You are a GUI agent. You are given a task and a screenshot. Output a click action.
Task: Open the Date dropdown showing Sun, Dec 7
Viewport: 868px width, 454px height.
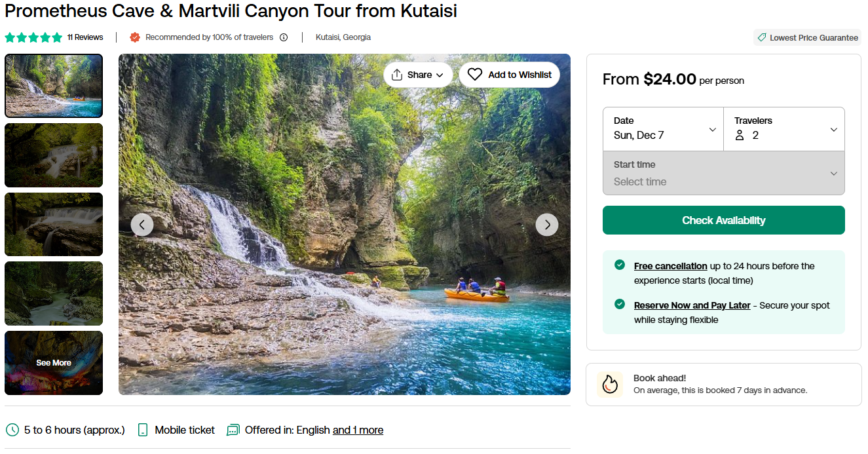click(x=663, y=129)
